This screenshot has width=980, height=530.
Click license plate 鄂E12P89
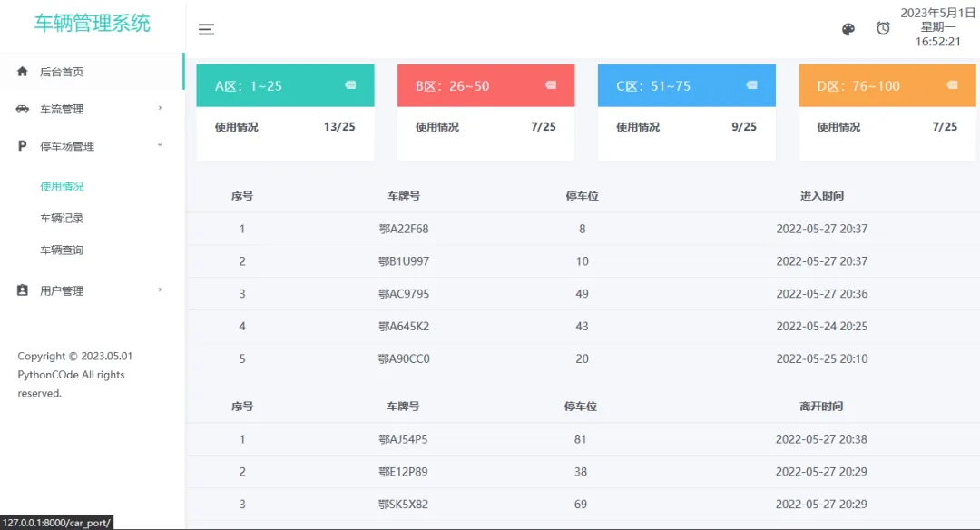click(403, 472)
